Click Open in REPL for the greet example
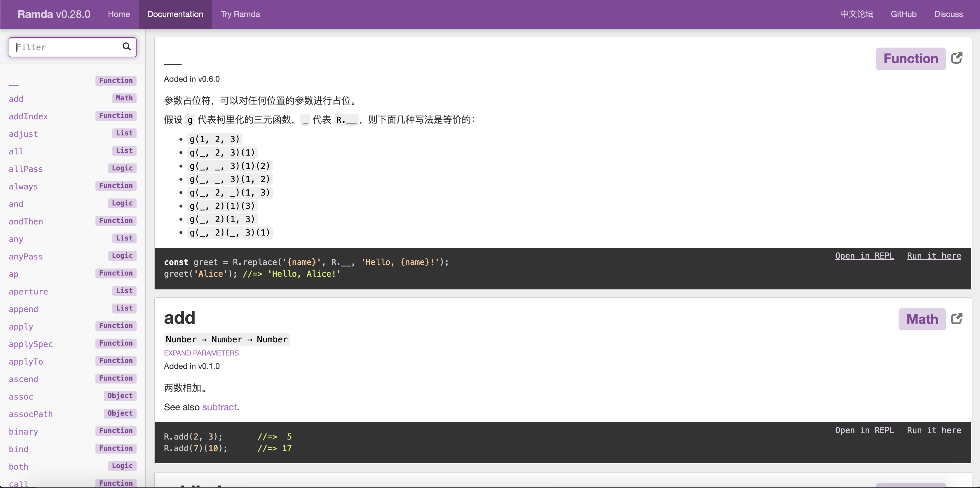The height and width of the screenshot is (488, 980). (x=864, y=255)
